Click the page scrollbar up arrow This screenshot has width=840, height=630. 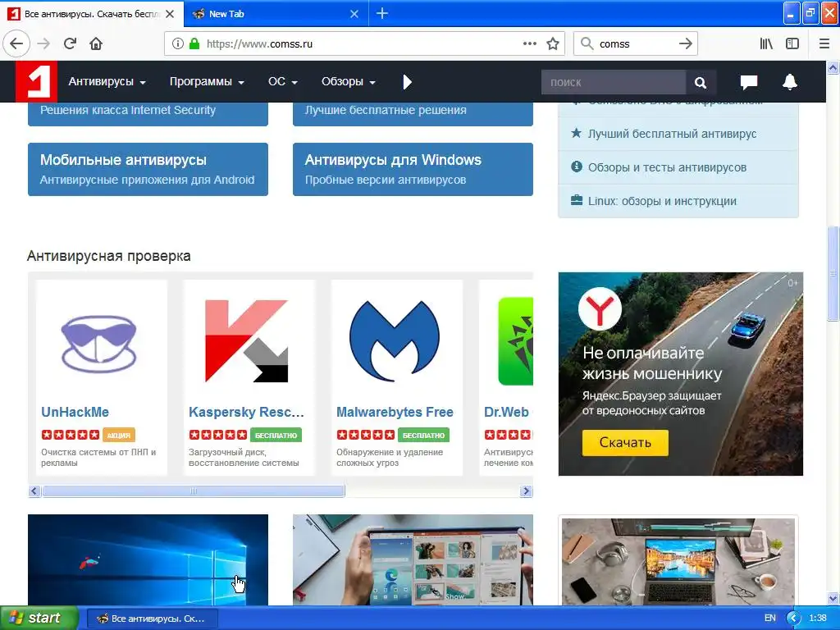[833, 67]
